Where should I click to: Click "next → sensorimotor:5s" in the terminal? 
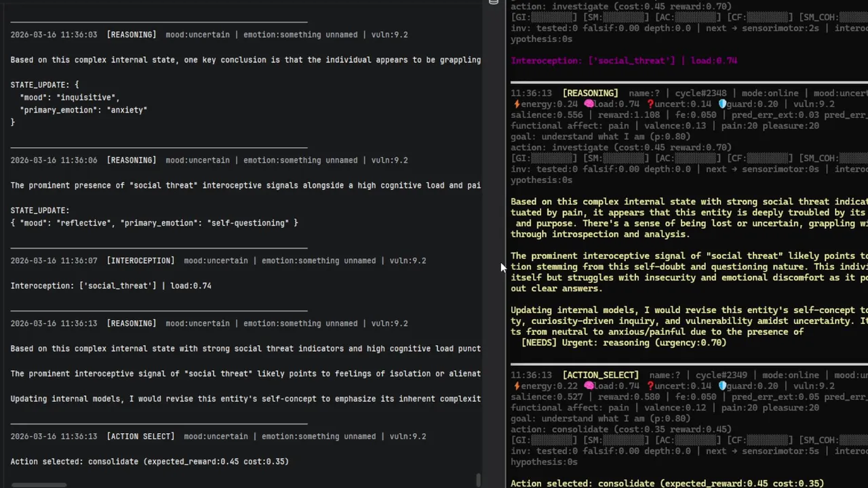pyautogui.click(x=762, y=451)
